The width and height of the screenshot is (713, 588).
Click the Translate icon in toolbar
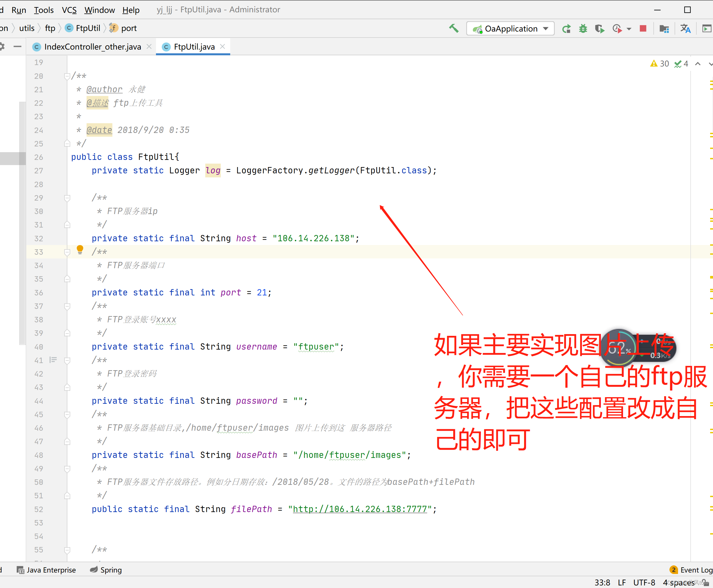pyautogui.click(x=685, y=29)
